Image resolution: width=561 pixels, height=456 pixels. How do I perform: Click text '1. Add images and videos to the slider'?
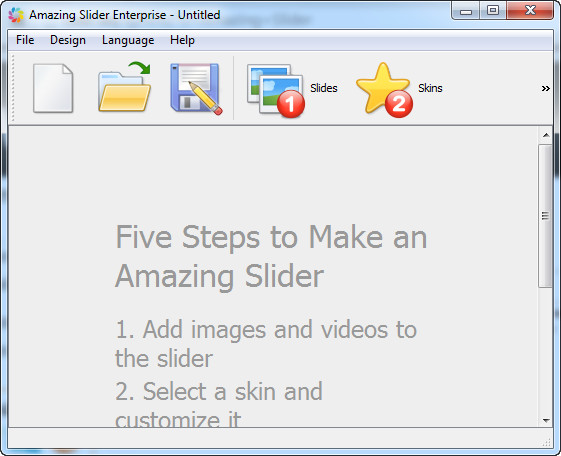coord(266,344)
